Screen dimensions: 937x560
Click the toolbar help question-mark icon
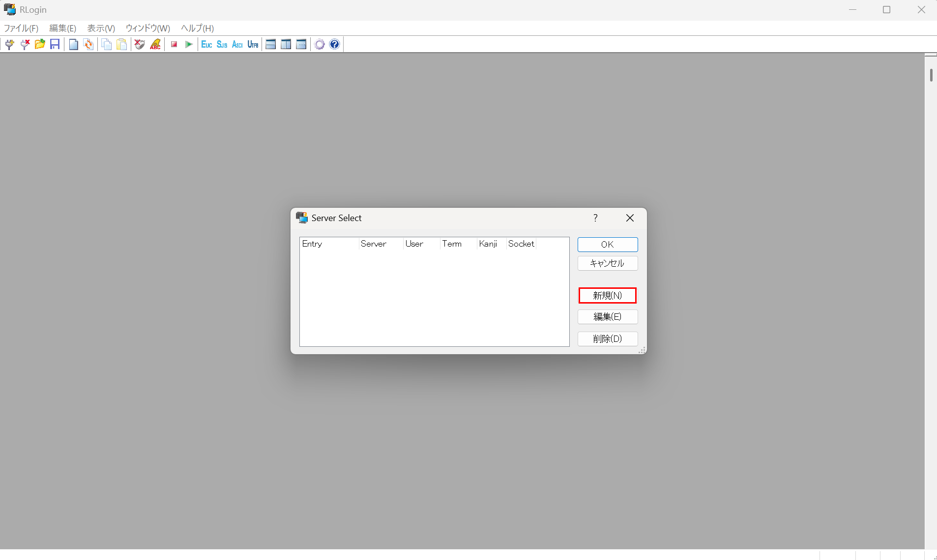(x=334, y=44)
